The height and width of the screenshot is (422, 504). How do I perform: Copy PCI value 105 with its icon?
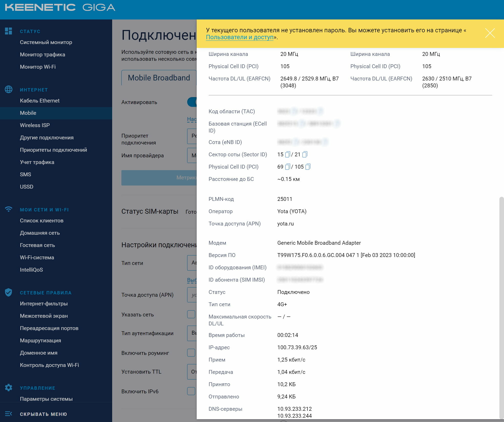coord(308,167)
